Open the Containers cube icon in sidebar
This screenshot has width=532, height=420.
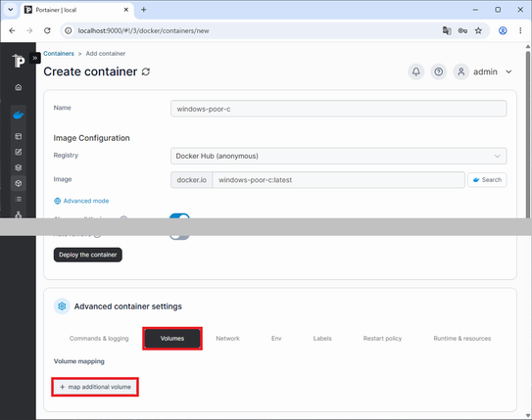(x=19, y=183)
